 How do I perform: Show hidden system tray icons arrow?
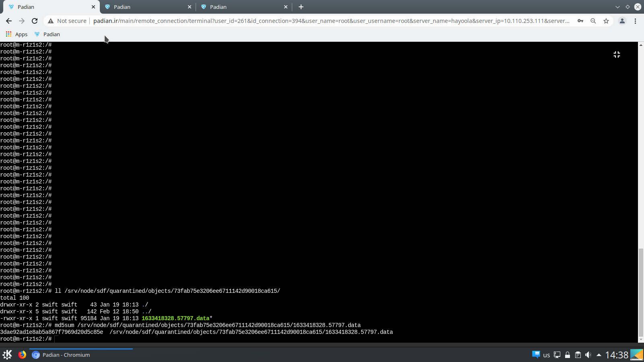tap(599, 355)
